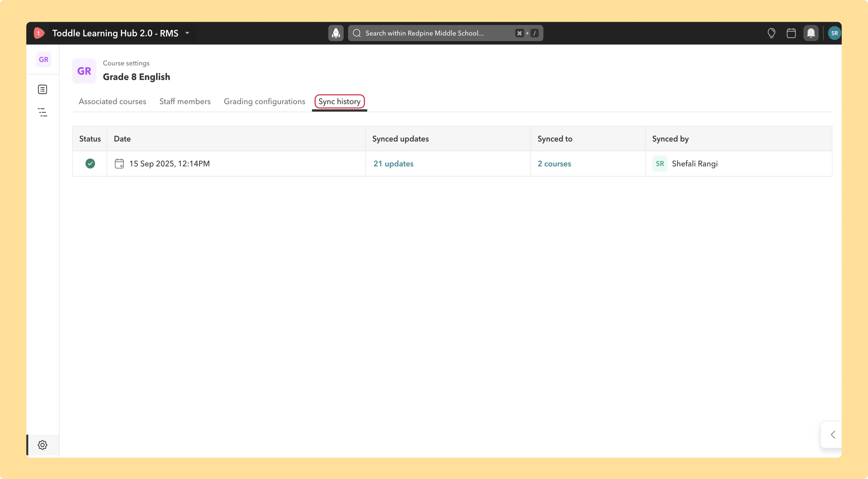Click the lightbulb tips icon
Screen dimensions: 868x479
point(771,33)
